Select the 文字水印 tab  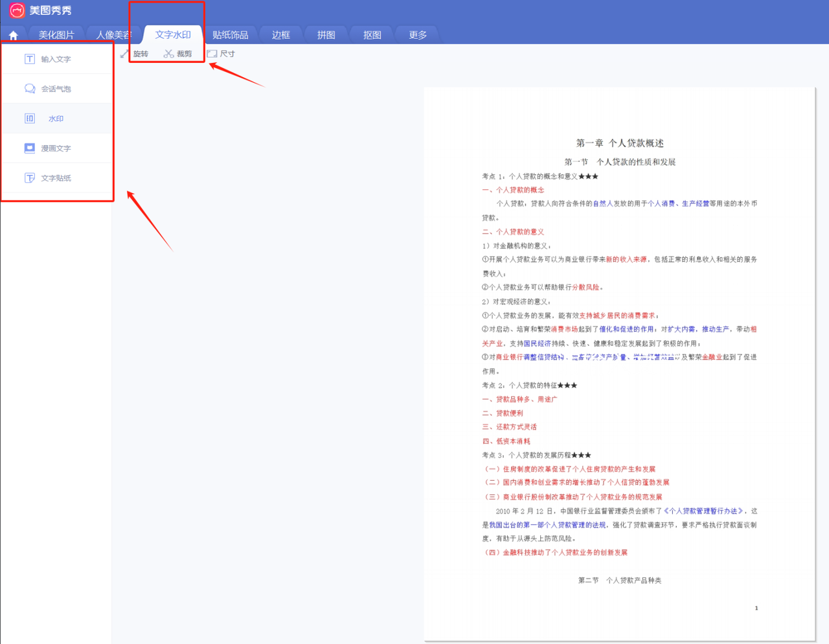point(173,35)
